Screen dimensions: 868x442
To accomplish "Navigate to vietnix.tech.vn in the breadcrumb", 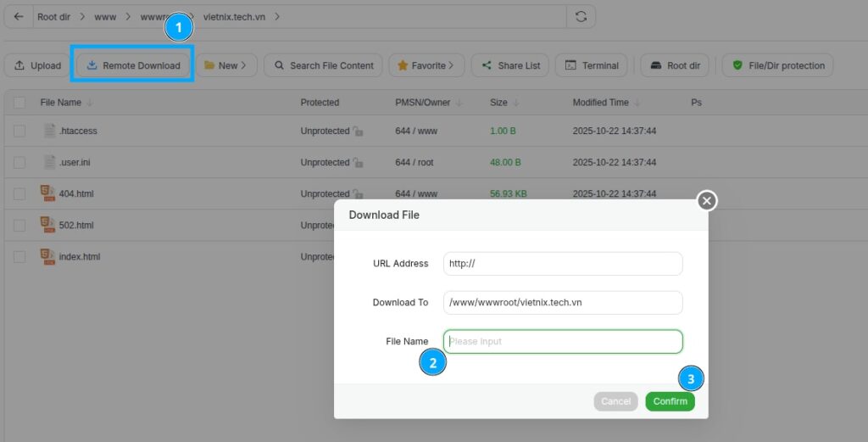I will click(234, 17).
